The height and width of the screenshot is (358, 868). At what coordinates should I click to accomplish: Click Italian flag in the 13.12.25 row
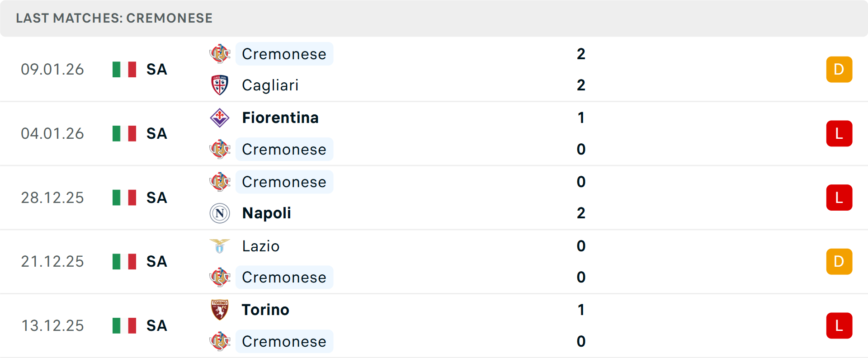point(124,325)
